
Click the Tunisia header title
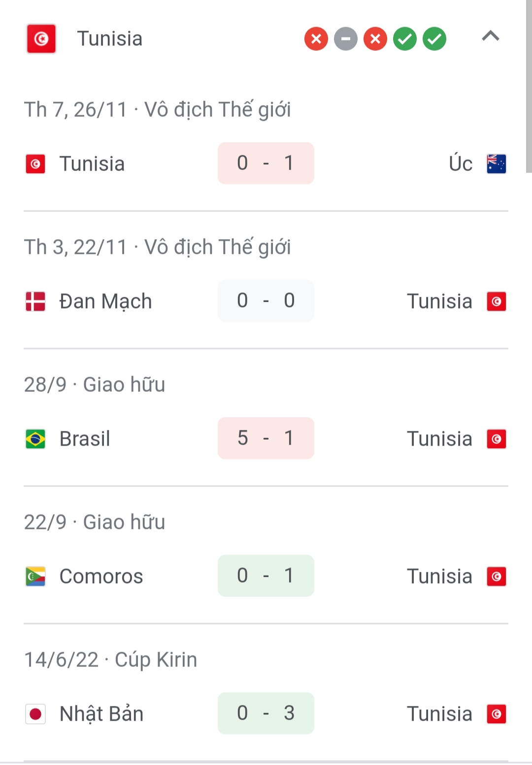(110, 38)
